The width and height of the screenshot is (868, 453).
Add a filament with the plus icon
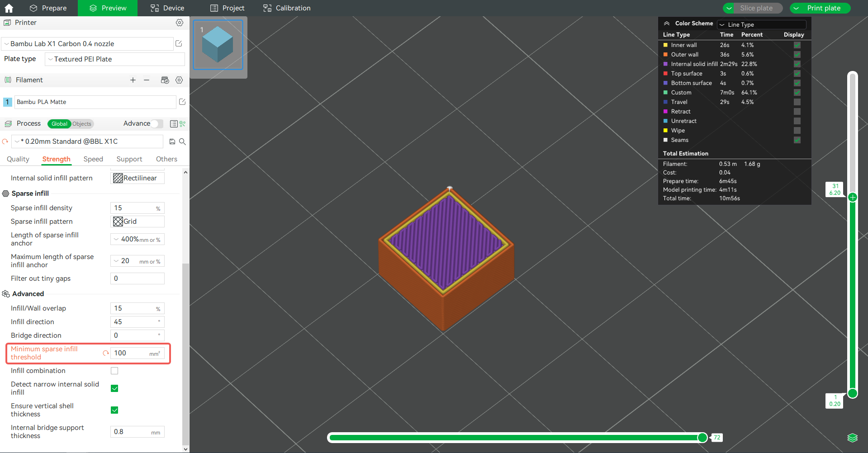click(133, 80)
